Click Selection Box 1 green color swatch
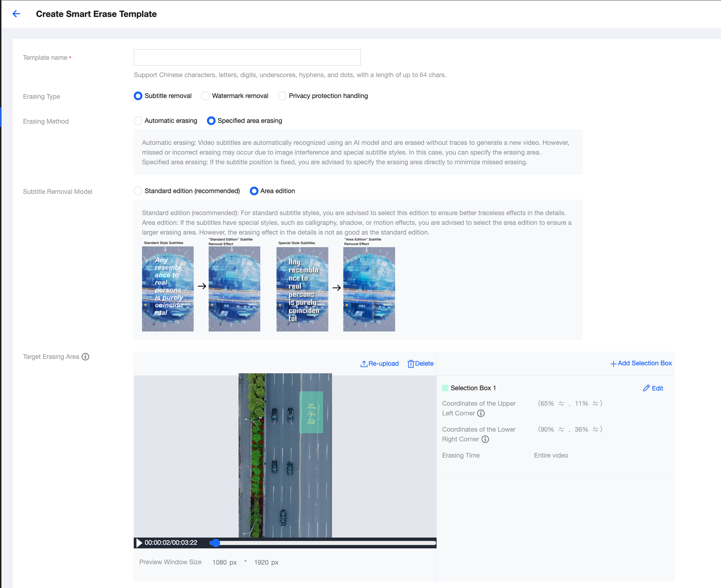This screenshot has width=721, height=588. [445, 388]
